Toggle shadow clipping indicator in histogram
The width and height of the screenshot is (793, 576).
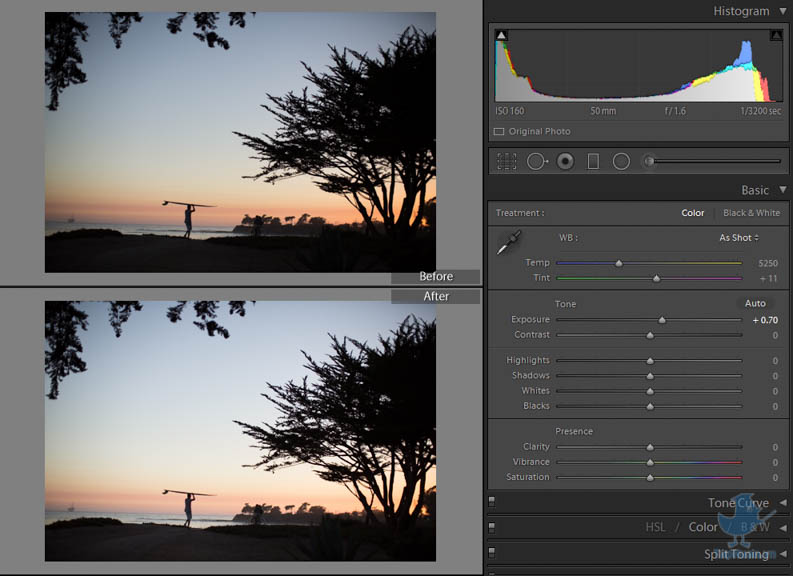[501, 36]
